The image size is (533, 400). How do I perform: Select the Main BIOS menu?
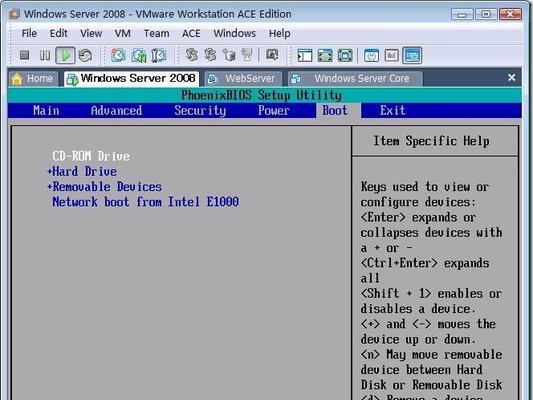(46, 110)
